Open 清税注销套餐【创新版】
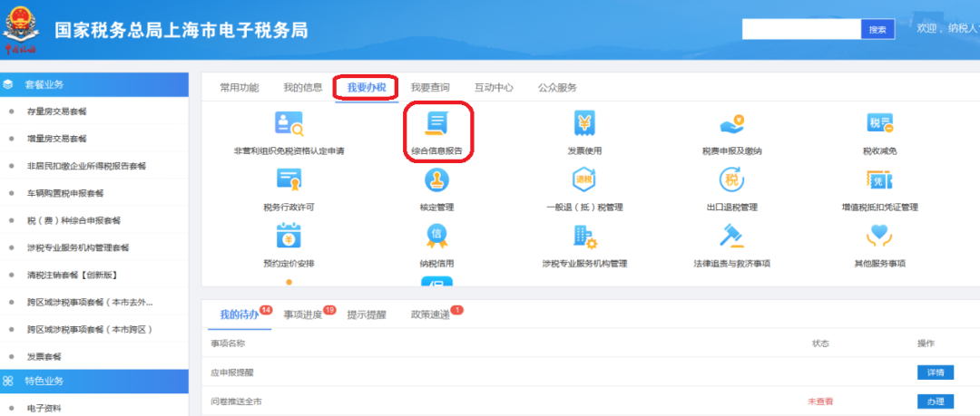 click(x=73, y=275)
